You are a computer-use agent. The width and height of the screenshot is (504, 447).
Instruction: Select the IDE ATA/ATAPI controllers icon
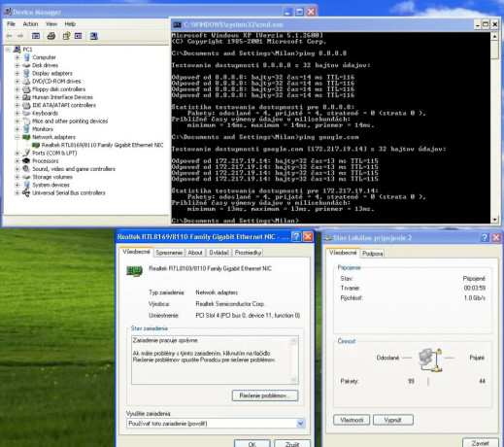coord(26,105)
